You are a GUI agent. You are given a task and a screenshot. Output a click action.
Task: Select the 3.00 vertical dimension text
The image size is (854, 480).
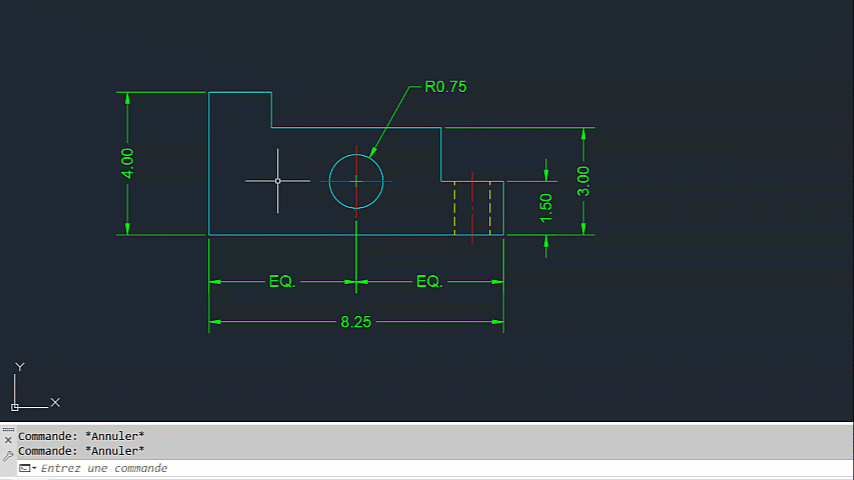point(583,181)
